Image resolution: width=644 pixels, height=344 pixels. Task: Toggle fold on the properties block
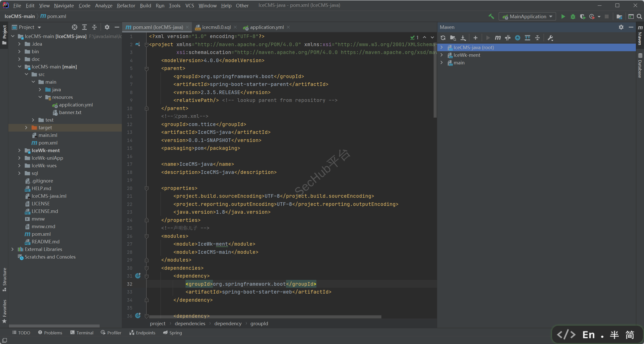tap(146, 188)
